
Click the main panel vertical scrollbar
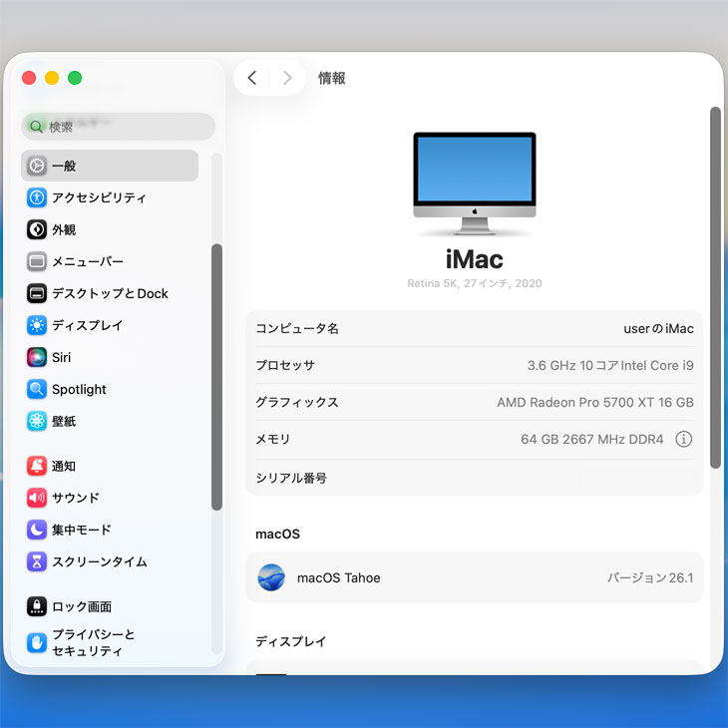tap(714, 287)
